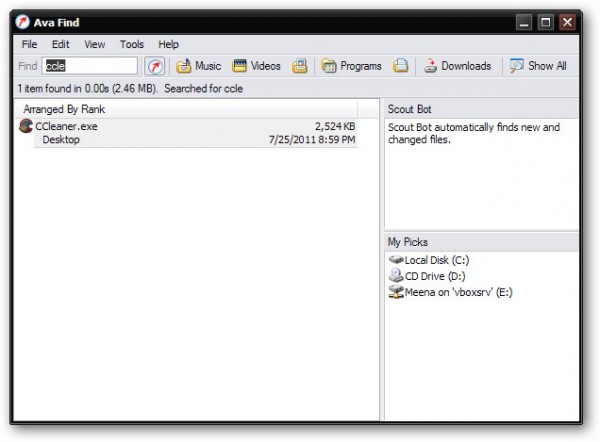The image size is (600, 442).
Task: Click the Ava Find title bar logo
Action: [x=23, y=22]
